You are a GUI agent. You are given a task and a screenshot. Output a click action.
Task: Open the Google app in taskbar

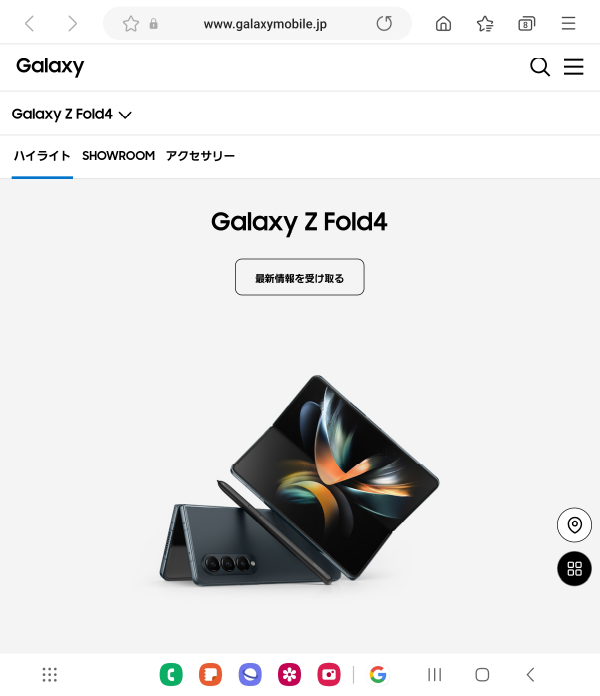(378, 675)
